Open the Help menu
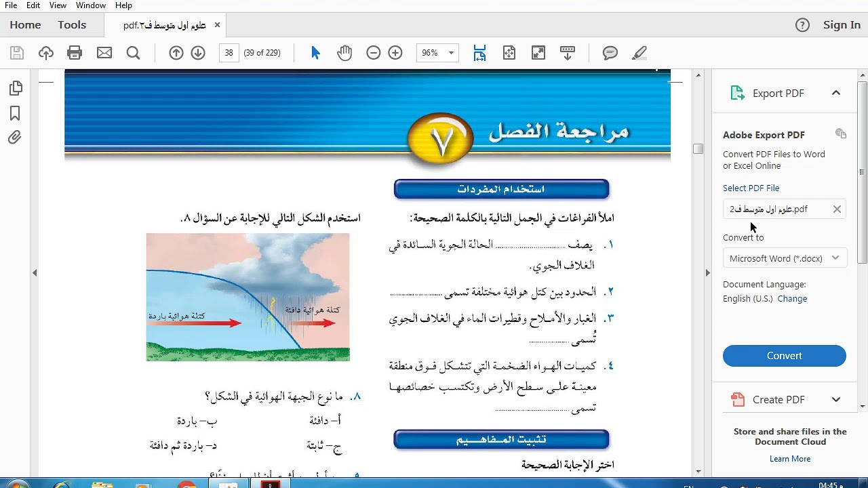This screenshot has width=868, height=488. click(123, 5)
